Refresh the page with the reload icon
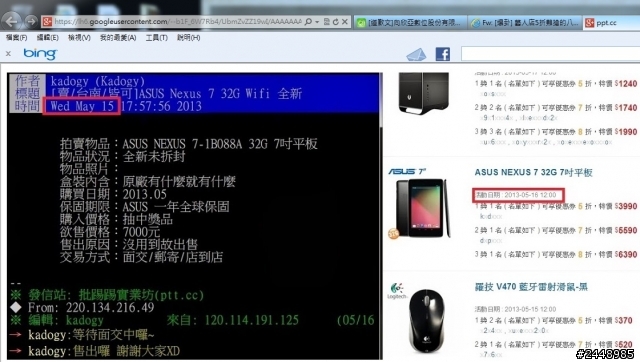 click(336, 22)
